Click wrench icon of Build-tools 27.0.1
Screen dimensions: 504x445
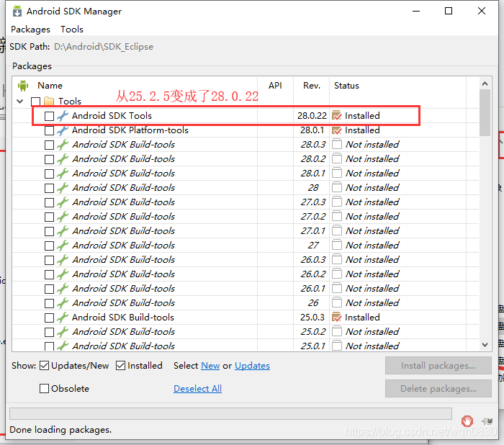click(x=63, y=231)
